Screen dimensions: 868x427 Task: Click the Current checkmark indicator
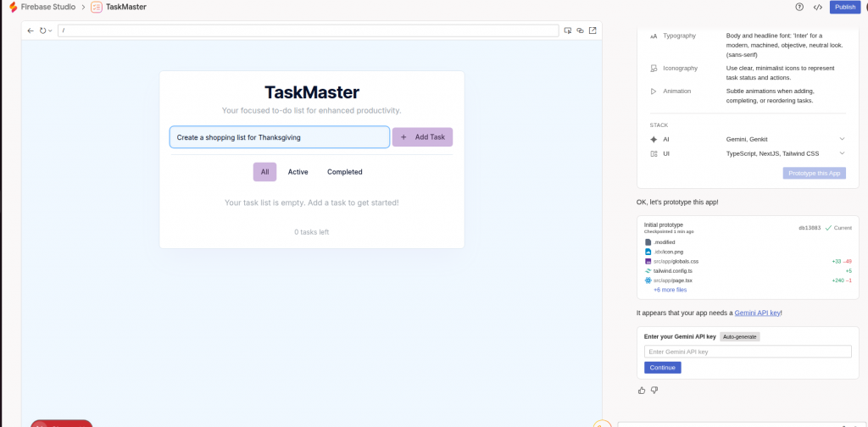[838, 228]
